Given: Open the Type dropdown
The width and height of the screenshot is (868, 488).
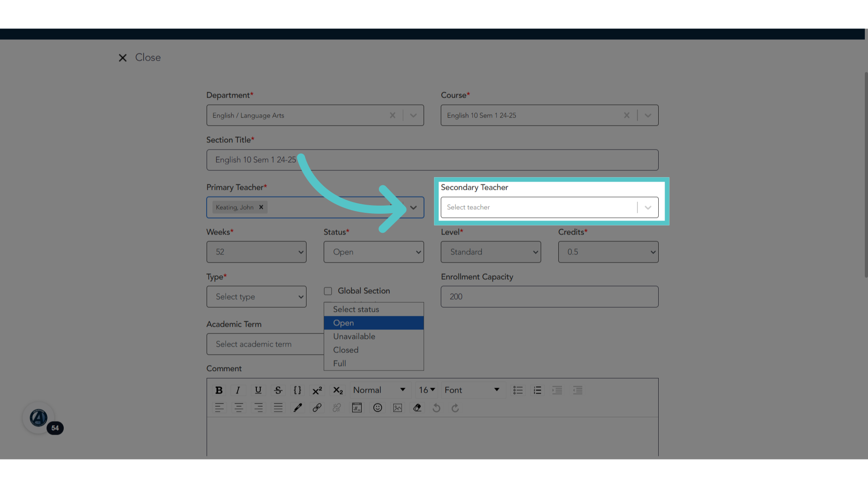Looking at the screenshot, I should 256,296.
